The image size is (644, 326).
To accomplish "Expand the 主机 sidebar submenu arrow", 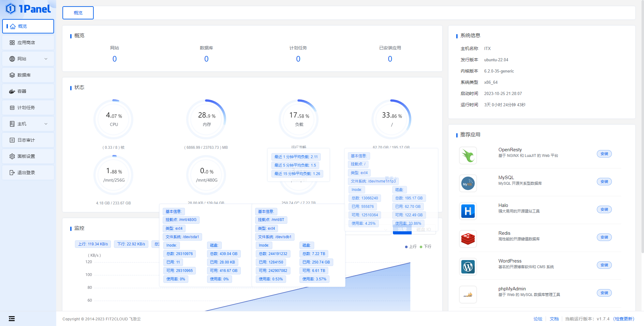I will click(x=46, y=124).
